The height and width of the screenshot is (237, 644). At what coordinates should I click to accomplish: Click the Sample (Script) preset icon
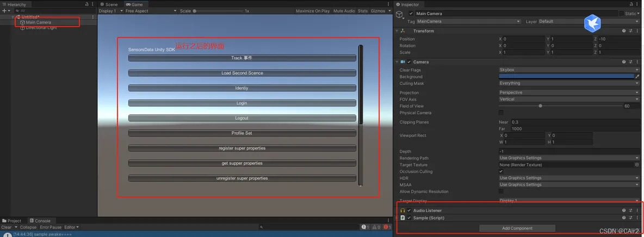630,217
